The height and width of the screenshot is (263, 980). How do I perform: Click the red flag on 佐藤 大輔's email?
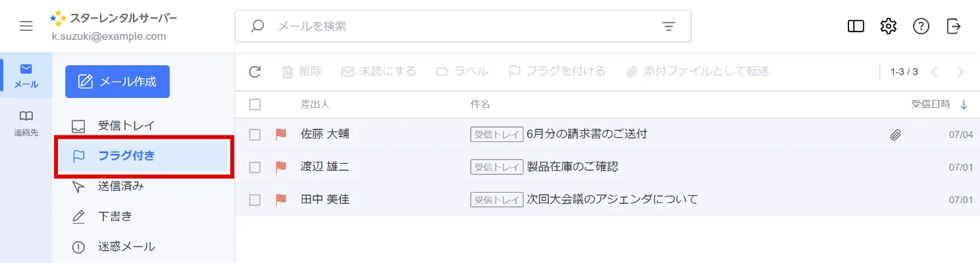click(x=281, y=134)
